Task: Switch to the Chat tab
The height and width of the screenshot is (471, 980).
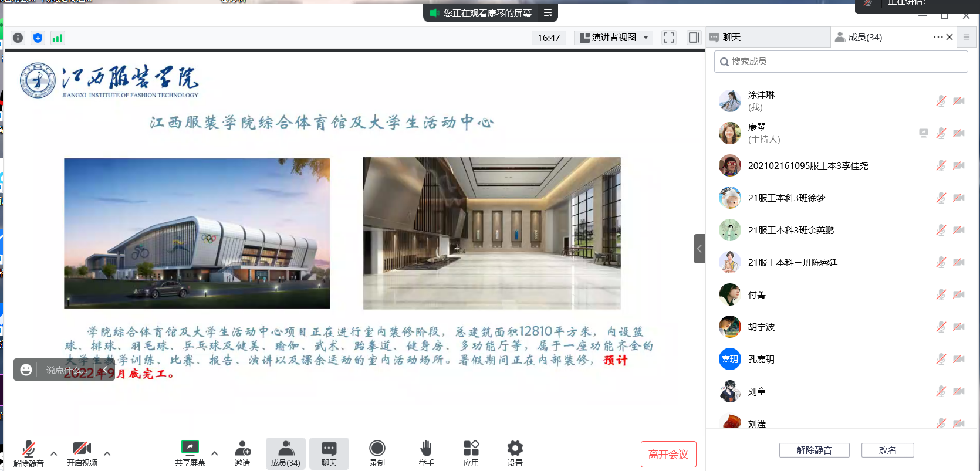Action: [x=731, y=38]
